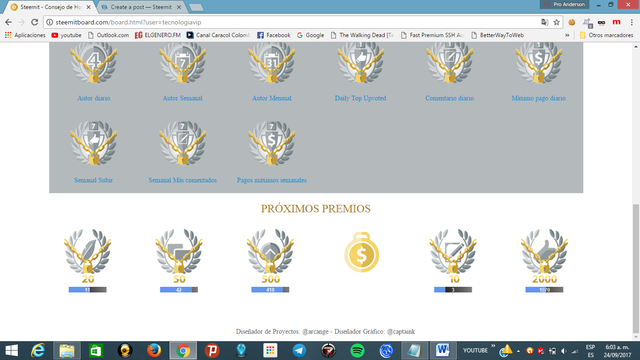Click the 2000 thumbs-up next-award badge
Screen dimensions: 640x360
pyautogui.click(x=544, y=251)
